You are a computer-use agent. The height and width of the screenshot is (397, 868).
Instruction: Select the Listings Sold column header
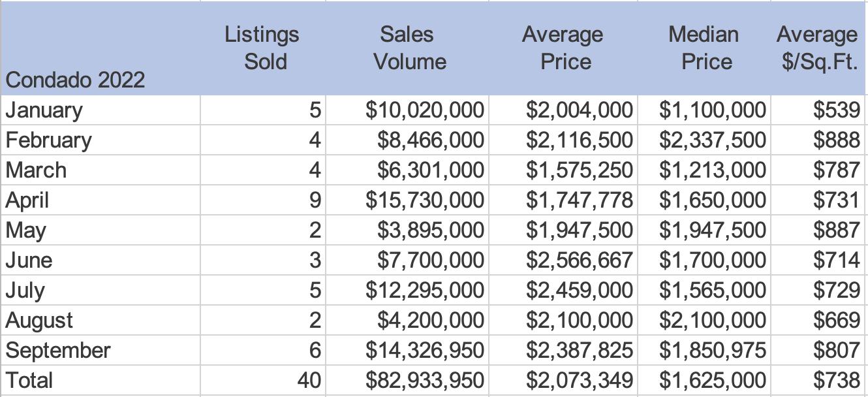(262, 48)
